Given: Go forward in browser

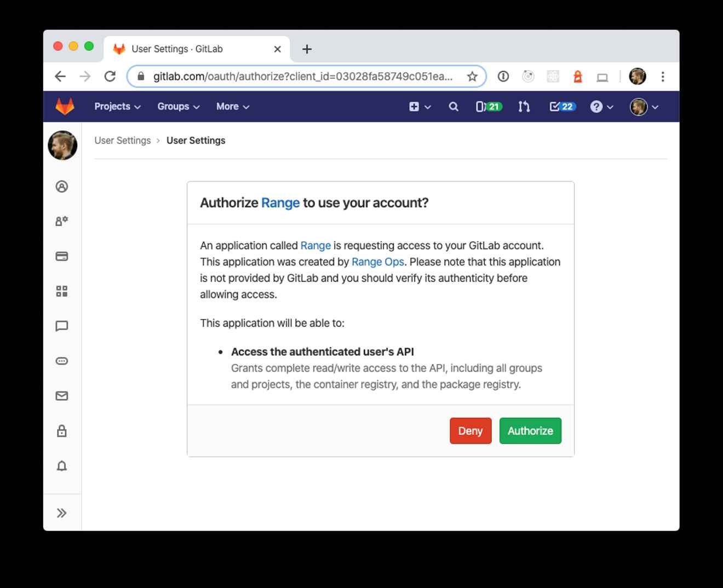Looking at the screenshot, I should [85, 77].
